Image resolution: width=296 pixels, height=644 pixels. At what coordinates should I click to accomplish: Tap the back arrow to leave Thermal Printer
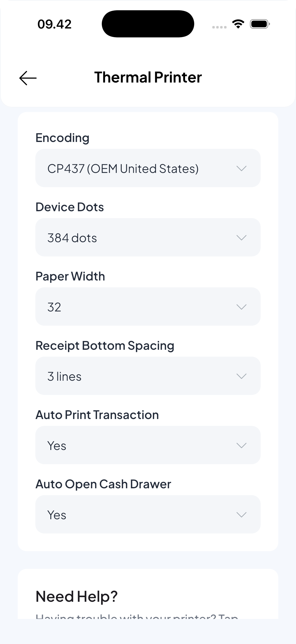coord(28,78)
